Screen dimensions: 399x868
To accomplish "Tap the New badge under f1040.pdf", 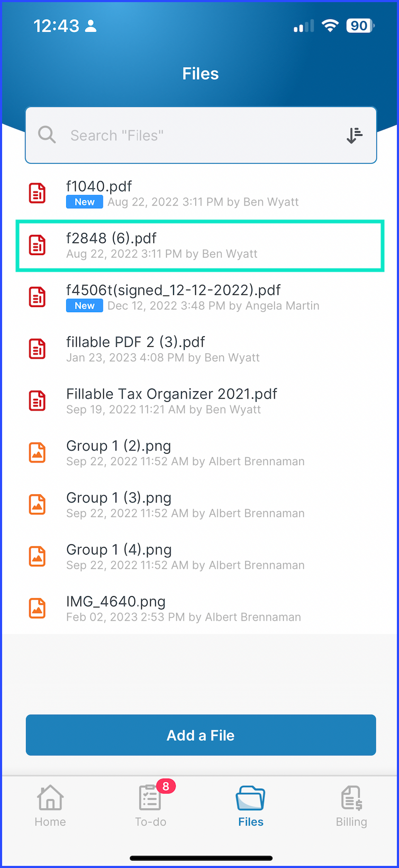I will [x=85, y=202].
